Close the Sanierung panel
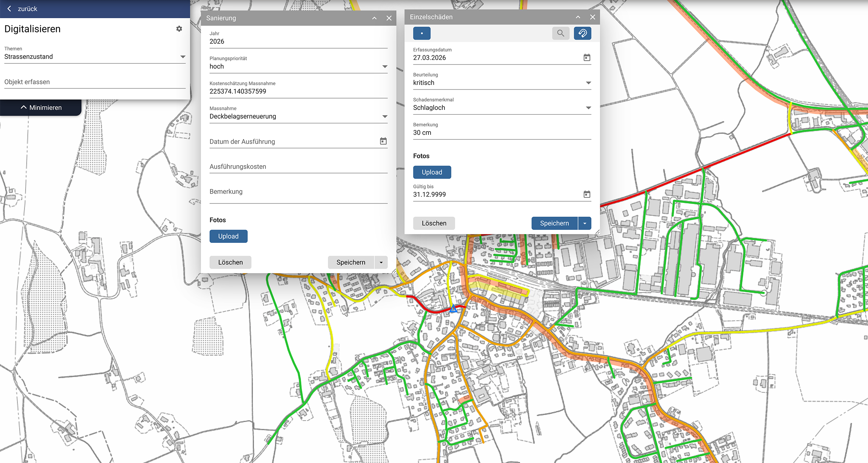The height and width of the screenshot is (463, 868). (x=389, y=18)
